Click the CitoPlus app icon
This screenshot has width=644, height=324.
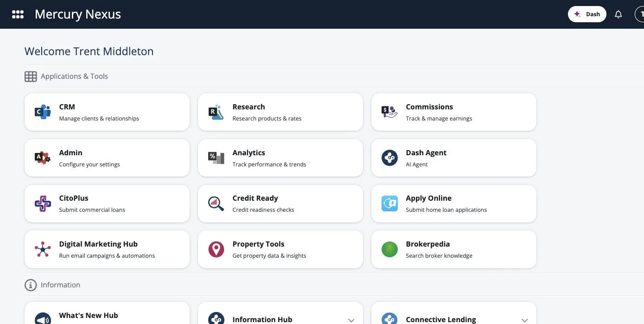43,203
